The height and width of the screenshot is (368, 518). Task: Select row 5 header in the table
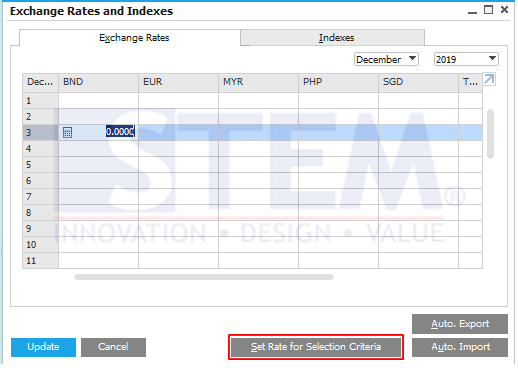tap(40, 165)
